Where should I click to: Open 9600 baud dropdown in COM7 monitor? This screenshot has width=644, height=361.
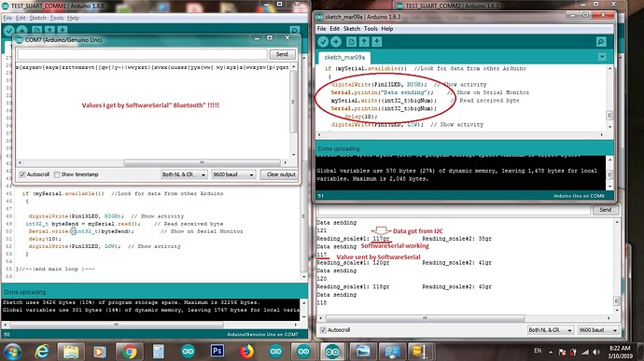click(x=233, y=174)
